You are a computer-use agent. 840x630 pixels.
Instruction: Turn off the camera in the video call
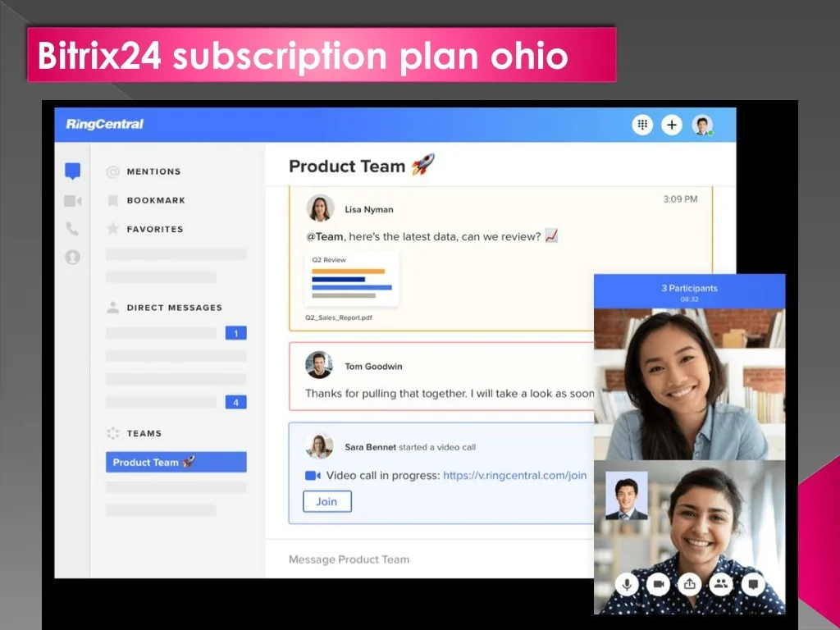pos(658,585)
